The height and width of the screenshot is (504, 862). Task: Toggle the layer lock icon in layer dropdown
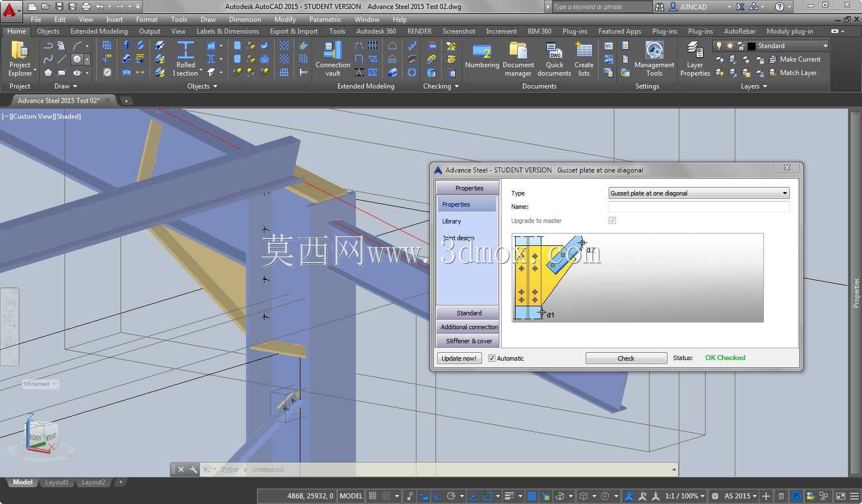(740, 46)
